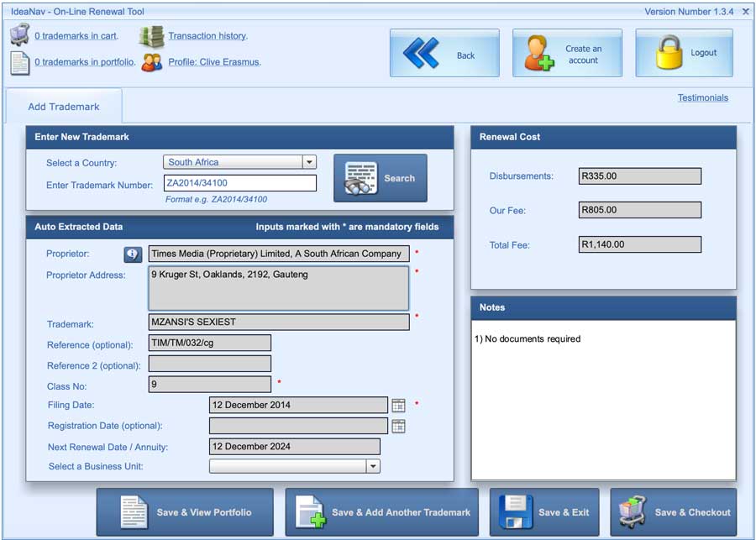
Task: Click the 'Format e.g. ZA2014/34100' hint text
Action: (216, 199)
